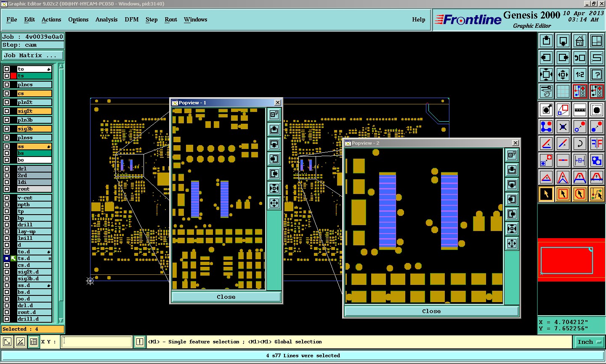Check the box for layer v-cut
Viewport: 606px width, 364px height.
pyautogui.click(x=7, y=198)
